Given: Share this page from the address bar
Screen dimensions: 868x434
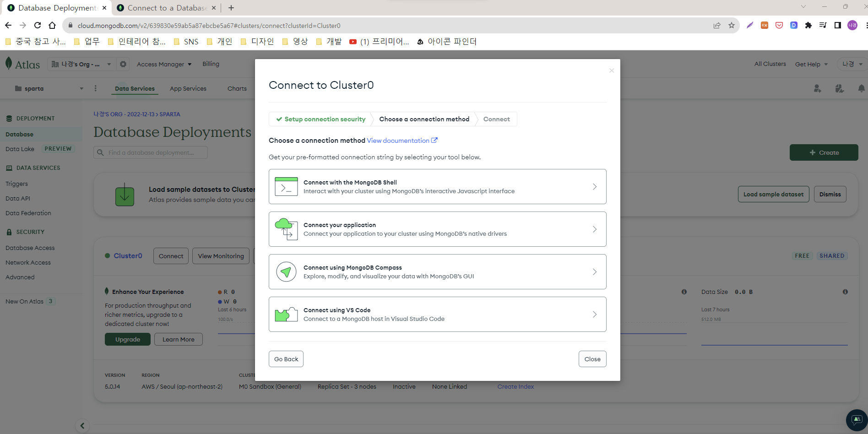Looking at the screenshot, I should tap(717, 25).
